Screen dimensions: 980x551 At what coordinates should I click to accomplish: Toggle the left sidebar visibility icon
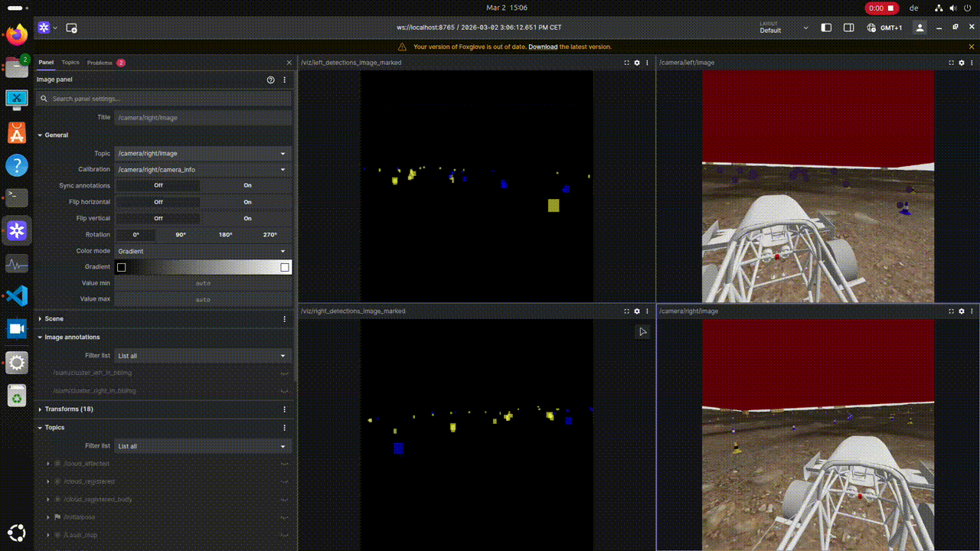point(826,28)
